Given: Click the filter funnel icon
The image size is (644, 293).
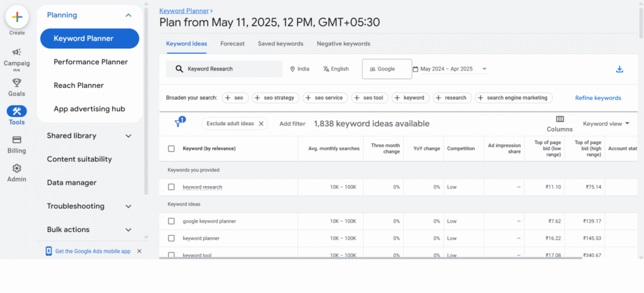Looking at the screenshot, I should click(x=178, y=123).
